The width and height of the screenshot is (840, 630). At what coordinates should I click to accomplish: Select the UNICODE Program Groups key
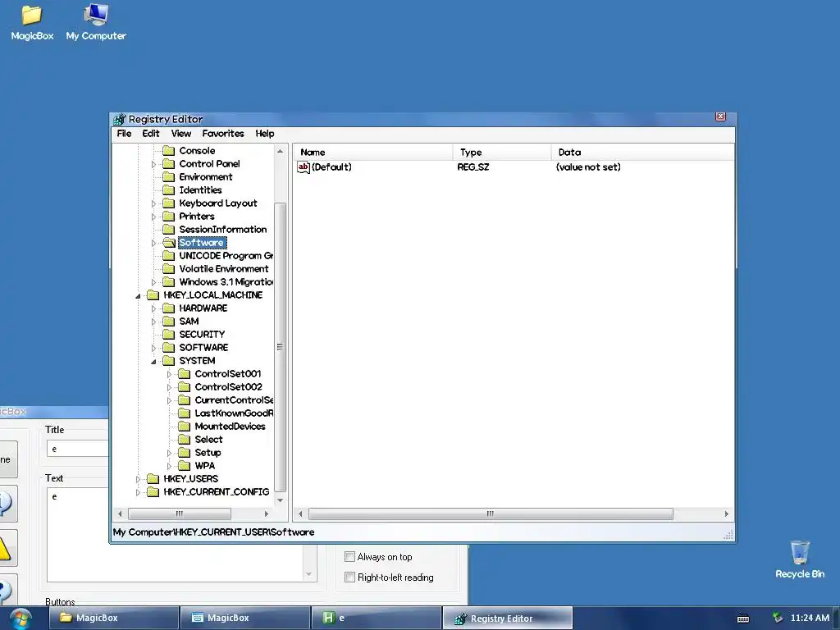pos(226,256)
